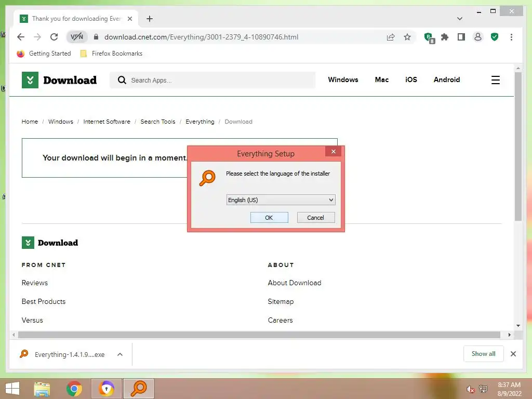Click the green checkmark shield extension

(495, 37)
